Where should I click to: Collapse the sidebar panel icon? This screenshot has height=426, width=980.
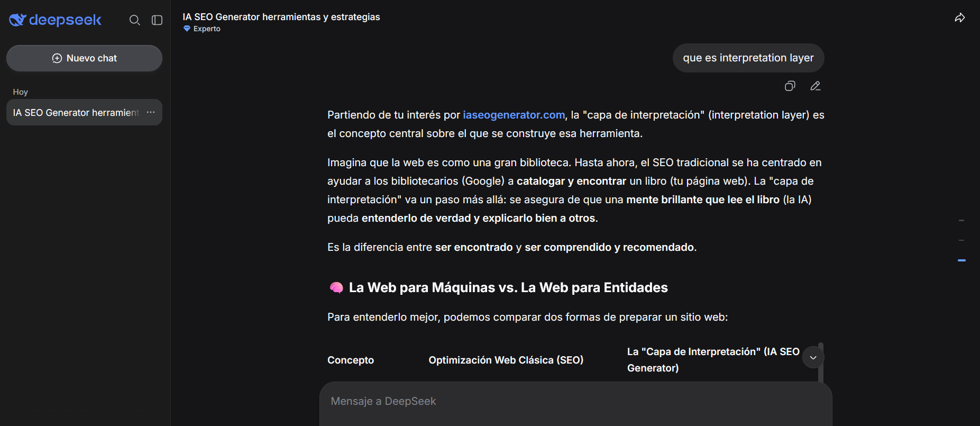tap(157, 20)
